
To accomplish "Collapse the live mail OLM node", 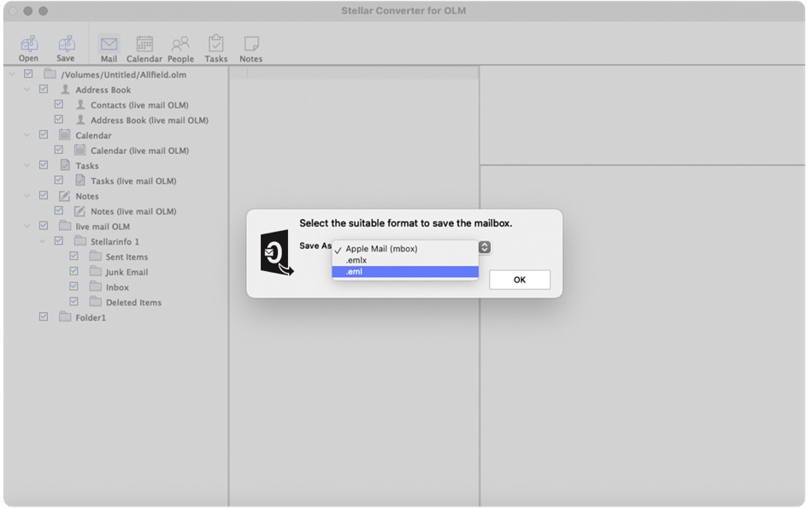I will [27, 226].
